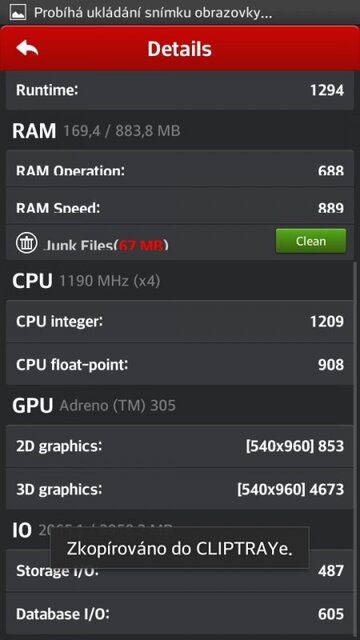Screen dimensions: 360x640
Task: Tap the CPU float-point score 908
Action: point(331,364)
